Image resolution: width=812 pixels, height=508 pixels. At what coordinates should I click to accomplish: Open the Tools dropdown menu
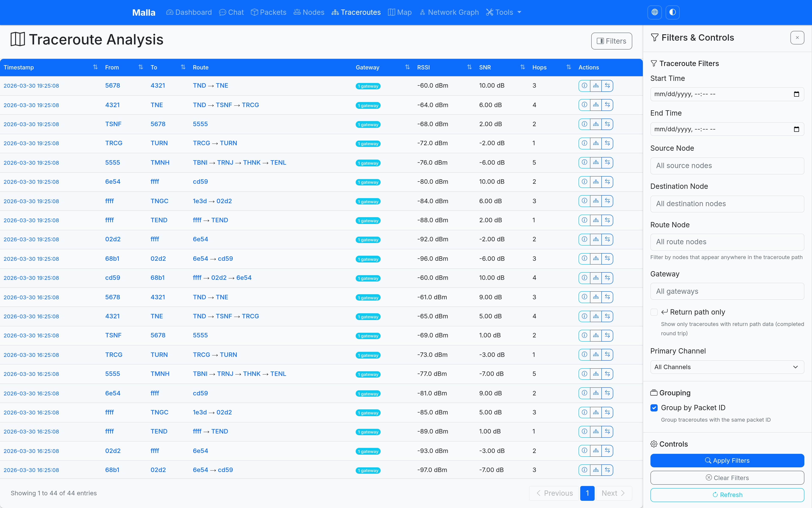[x=504, y=12]
